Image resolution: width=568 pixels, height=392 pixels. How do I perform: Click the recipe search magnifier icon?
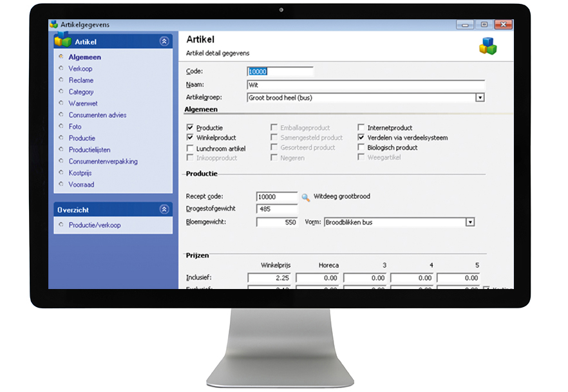point(306,197)
